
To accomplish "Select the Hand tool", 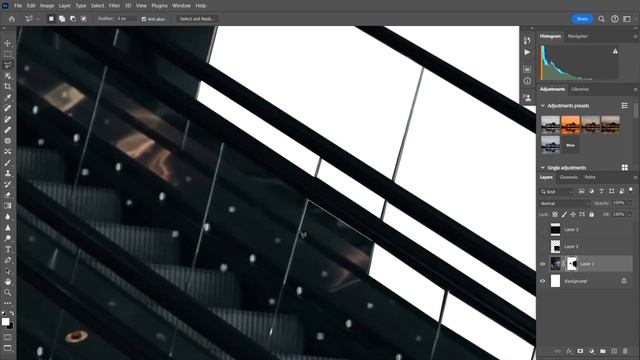I will 7,282.
